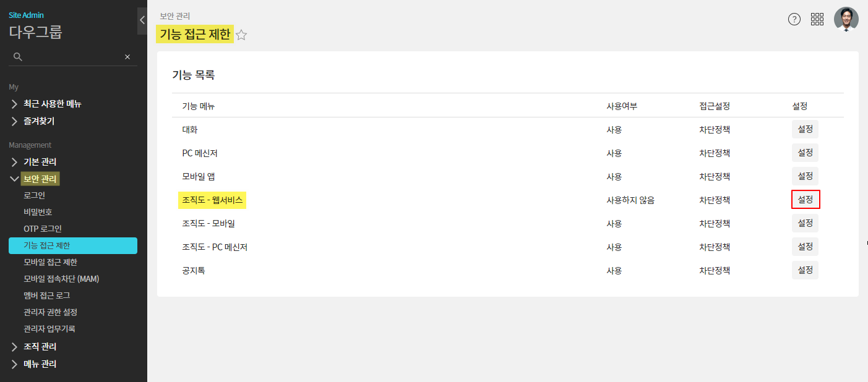Clear the search box with X icon
868x382 pixels.
point(127,57)
